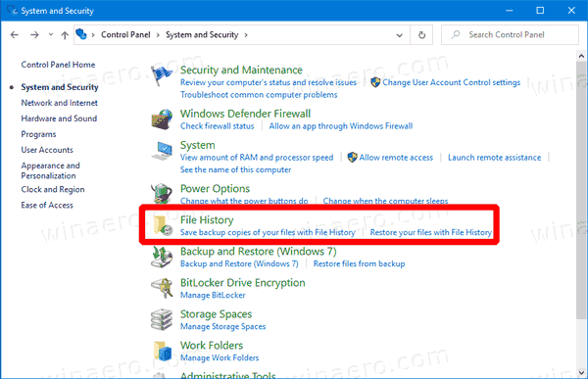Click Allow remote access

[396, 158]
